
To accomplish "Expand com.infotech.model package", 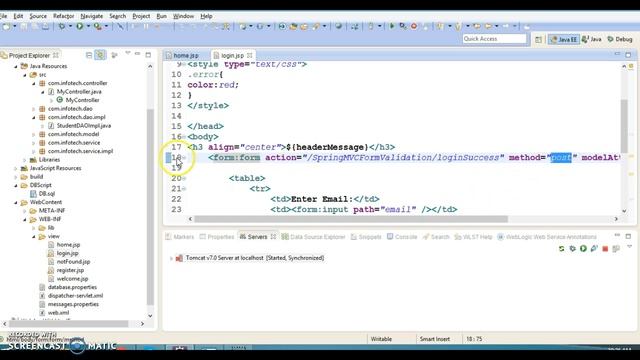I will pos(34,134).
